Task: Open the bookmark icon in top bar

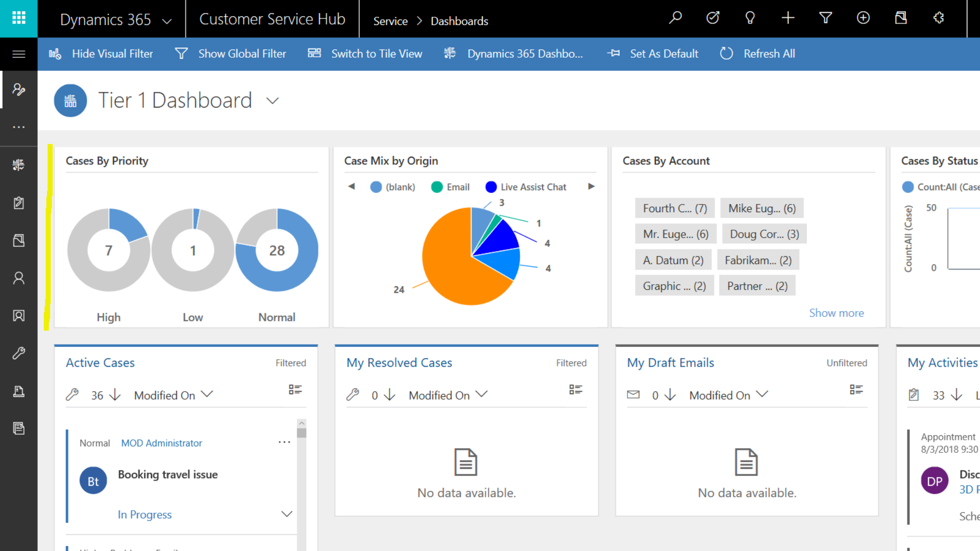Action: pyautogui.click(x=901, y=18)
